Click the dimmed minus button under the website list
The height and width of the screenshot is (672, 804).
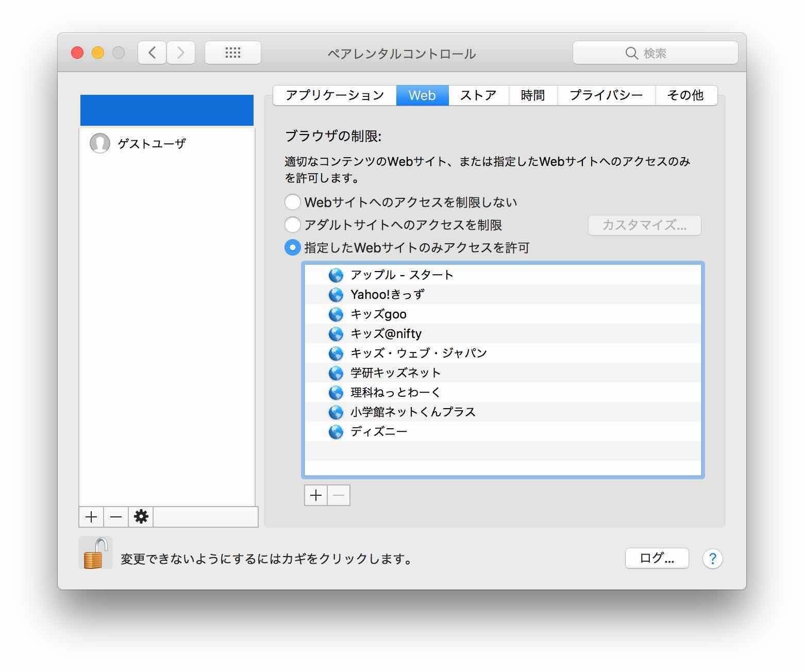pos(339,495)
